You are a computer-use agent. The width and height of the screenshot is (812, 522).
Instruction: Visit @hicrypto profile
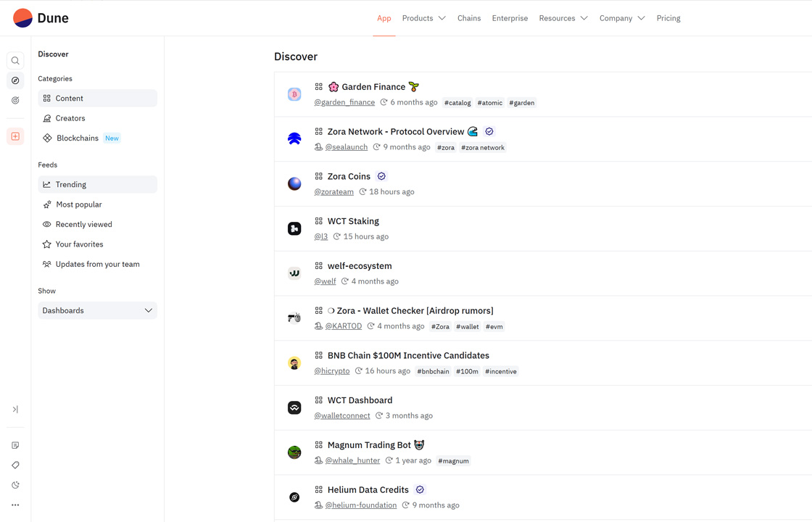(x=332, y=370)
